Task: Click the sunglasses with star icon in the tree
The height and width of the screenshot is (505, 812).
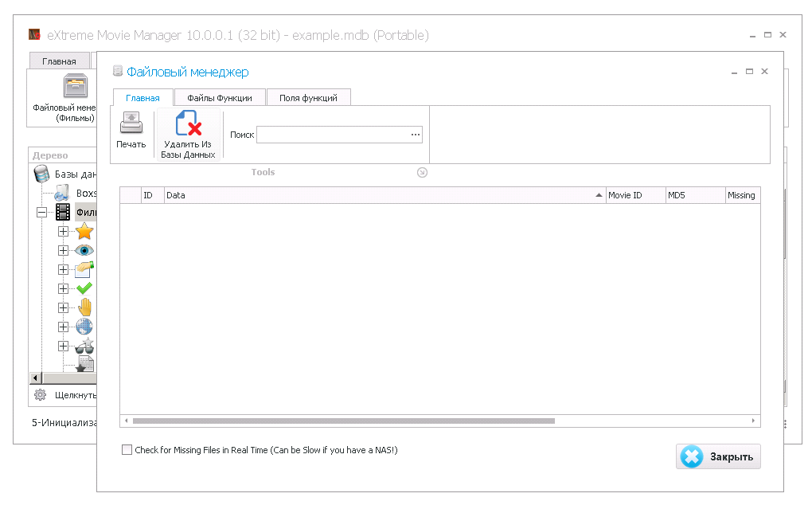Action: click(84, 346)
